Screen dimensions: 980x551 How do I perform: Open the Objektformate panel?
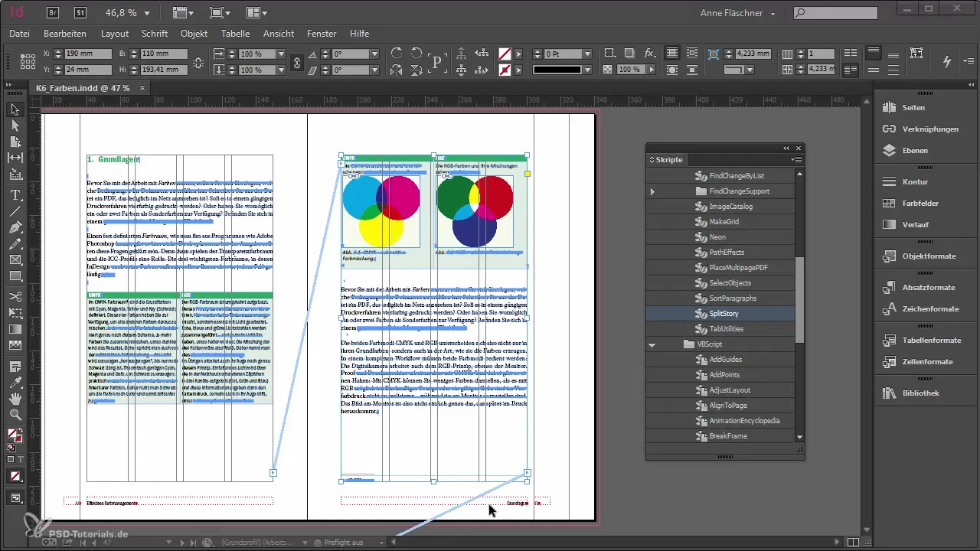(x=929, y=256)
